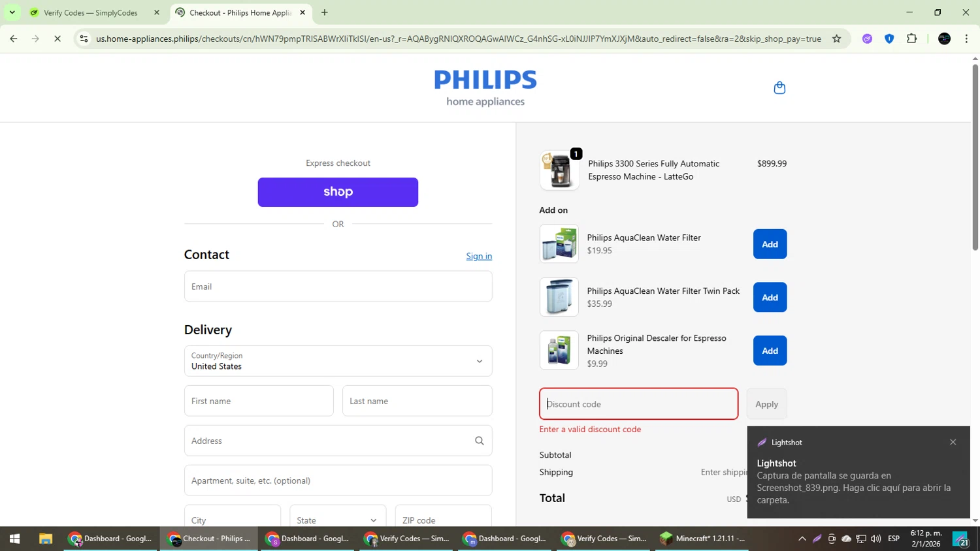This screenshot has height=551, width=980.
Task: Click the City field
Action: coord(232,516)
